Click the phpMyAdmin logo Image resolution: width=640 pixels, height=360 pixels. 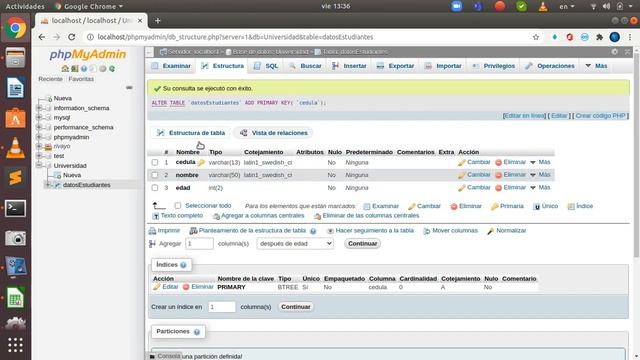click(x=88, y=55)
